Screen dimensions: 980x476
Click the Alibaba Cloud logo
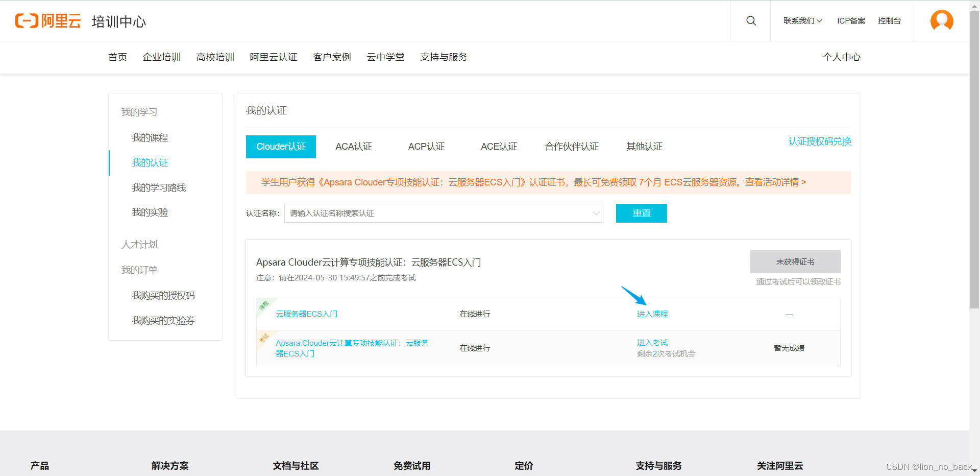pos(48,21)
